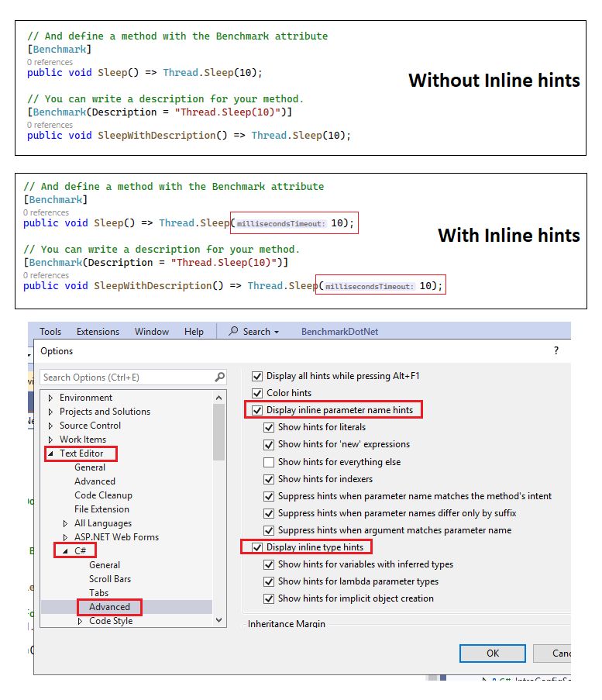This screenshot has height=700, width=602.
Task: Uncheck Display inline parameter name hints
Action: click(257, 410)
